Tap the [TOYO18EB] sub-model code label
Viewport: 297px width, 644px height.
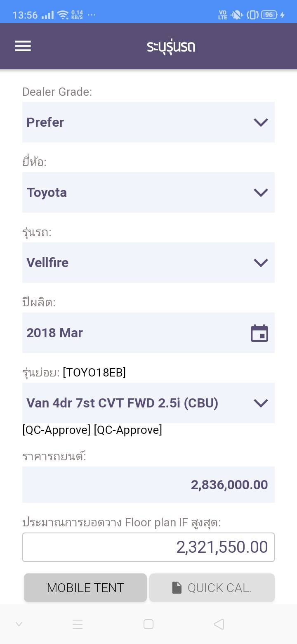click(94, 372)
